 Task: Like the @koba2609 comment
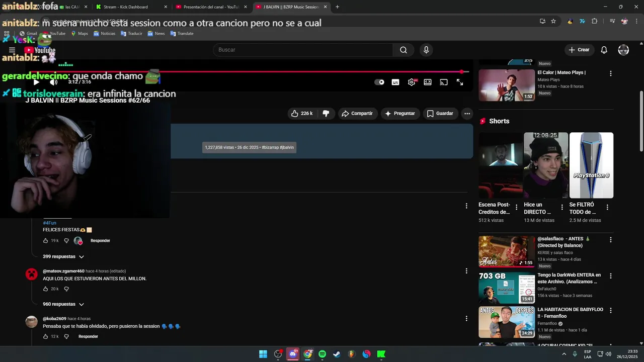[x=45, y=336]
